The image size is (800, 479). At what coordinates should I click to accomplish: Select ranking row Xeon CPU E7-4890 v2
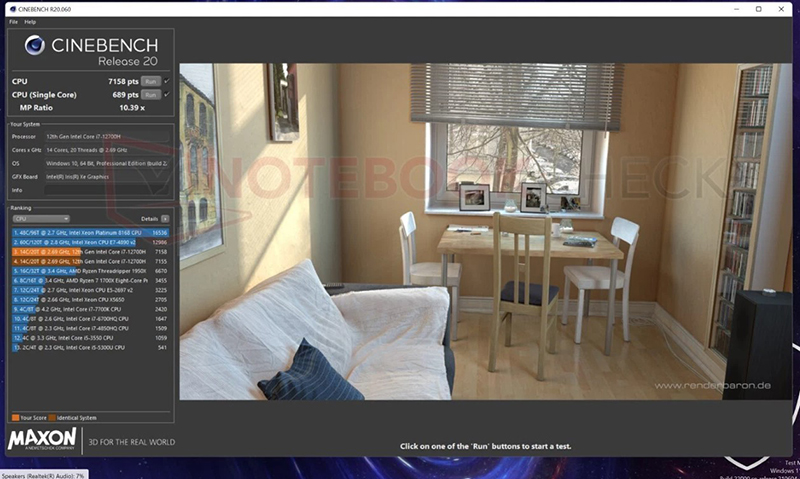(90, 242)
